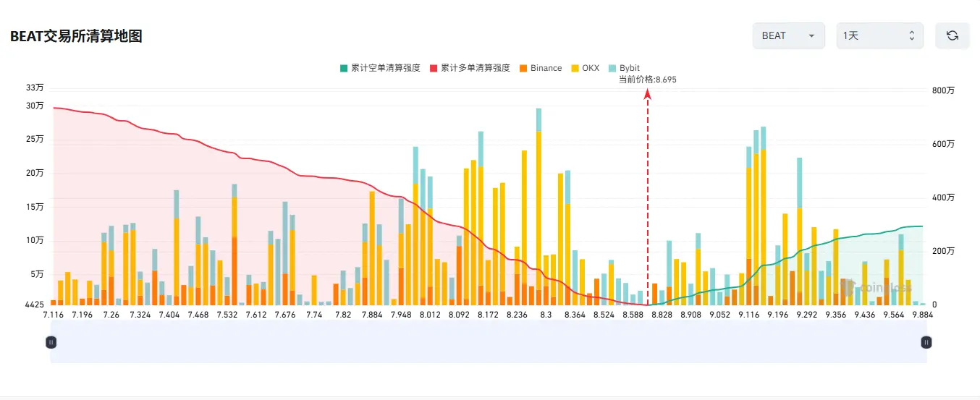980x400 pixels.
Task: Click the 33万 left axis label
Action: click(35, 88)
